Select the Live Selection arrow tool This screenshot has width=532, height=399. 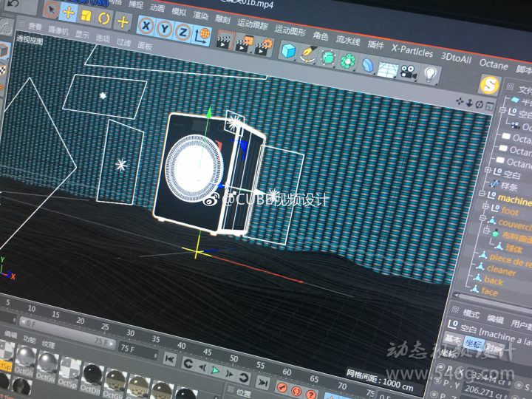point(51,10)
